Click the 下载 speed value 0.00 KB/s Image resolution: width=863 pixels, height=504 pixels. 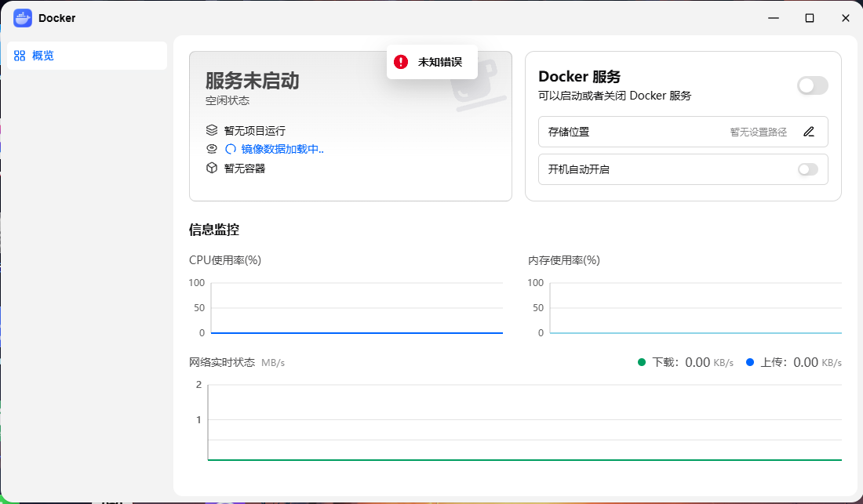pyautogui.click(x=709, y=362)
